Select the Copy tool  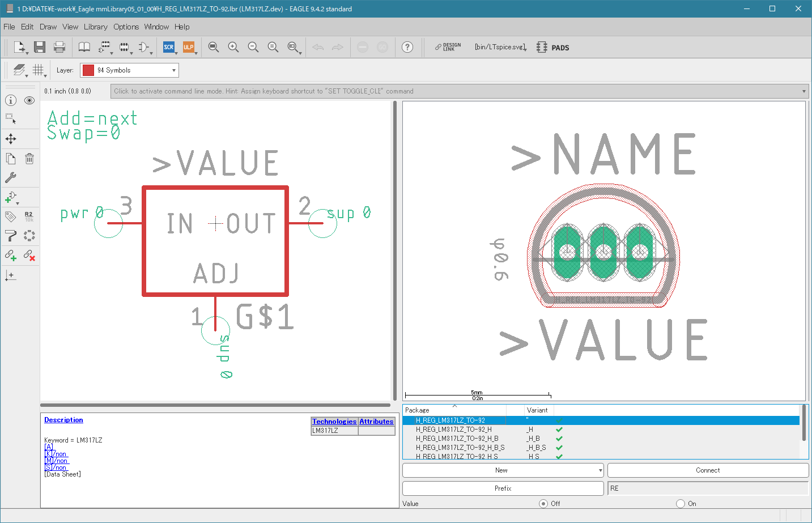(11, 159)
